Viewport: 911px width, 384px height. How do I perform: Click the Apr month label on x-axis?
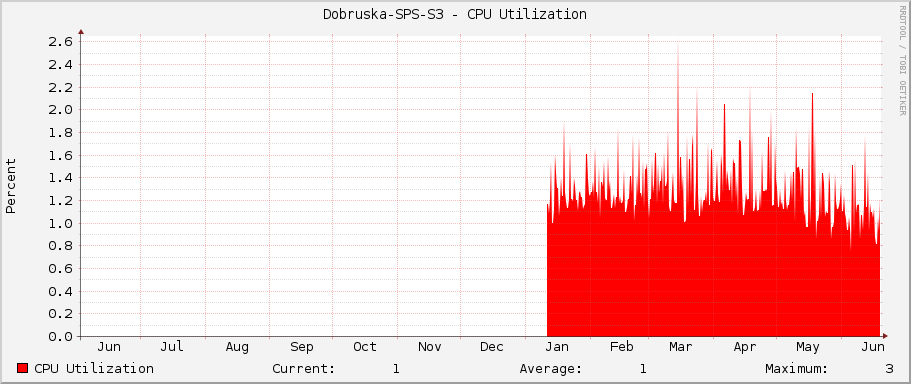coord(745,347)
